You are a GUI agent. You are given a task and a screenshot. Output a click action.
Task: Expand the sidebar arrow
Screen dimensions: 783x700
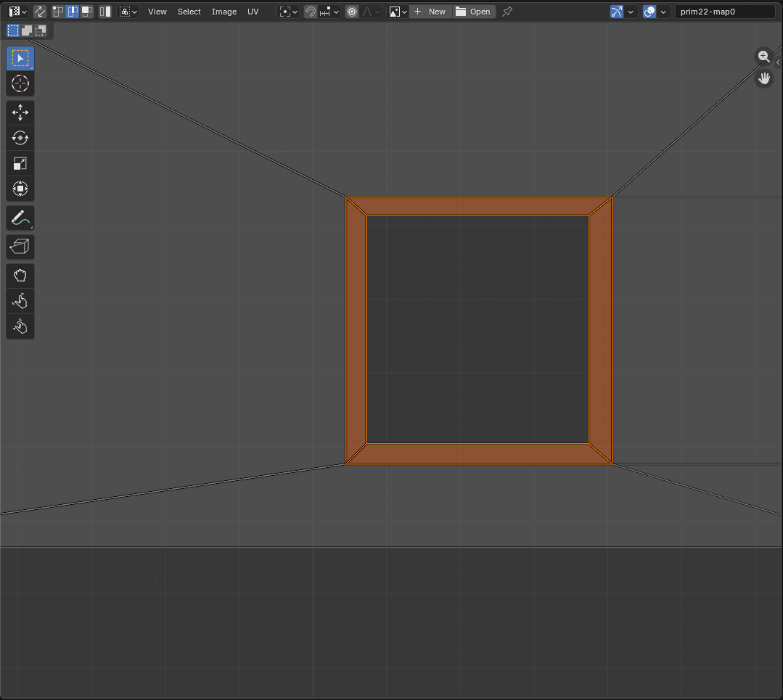778,62
